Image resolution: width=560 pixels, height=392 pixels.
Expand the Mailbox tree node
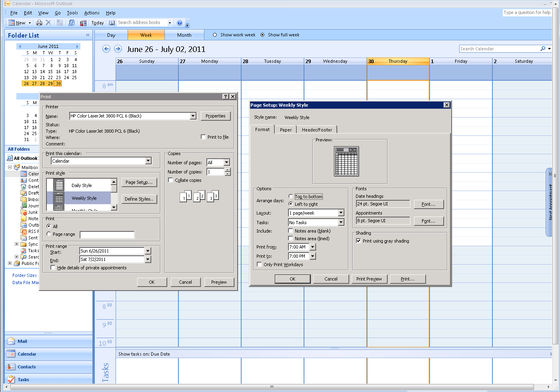click(x=10, y=167)
